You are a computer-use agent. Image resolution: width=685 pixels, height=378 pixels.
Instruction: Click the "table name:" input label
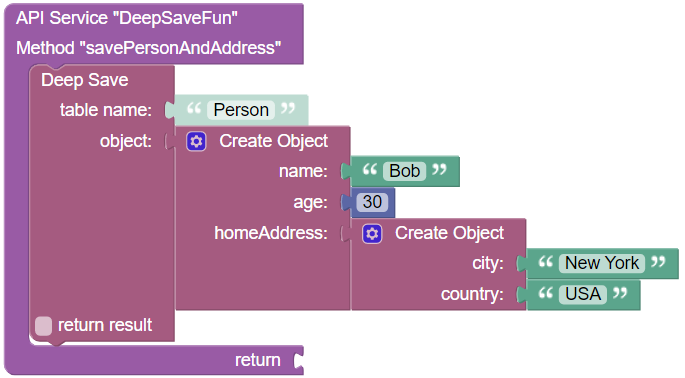click(x=106, y=110)
